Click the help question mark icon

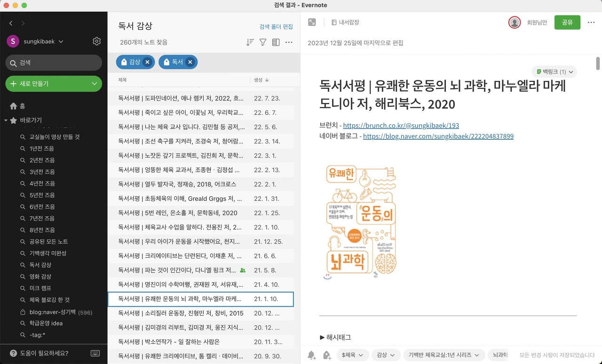click(13, 353)
